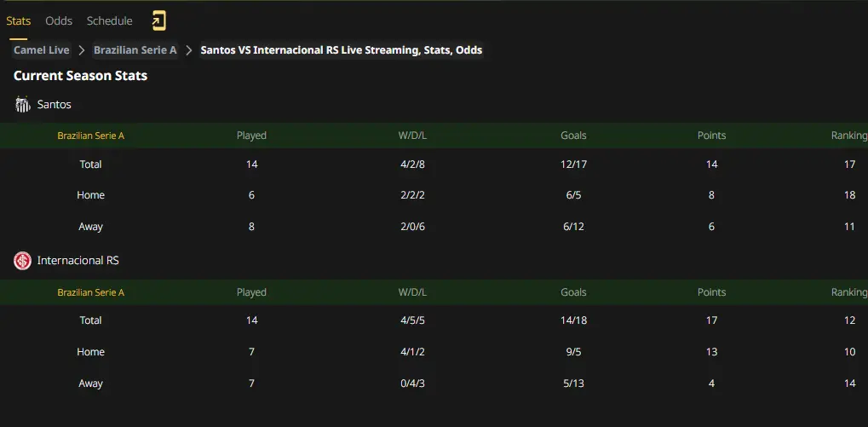Select the Internacional RS Total stats row
This screenshot has height=427, width=868.
pos(434,320)
